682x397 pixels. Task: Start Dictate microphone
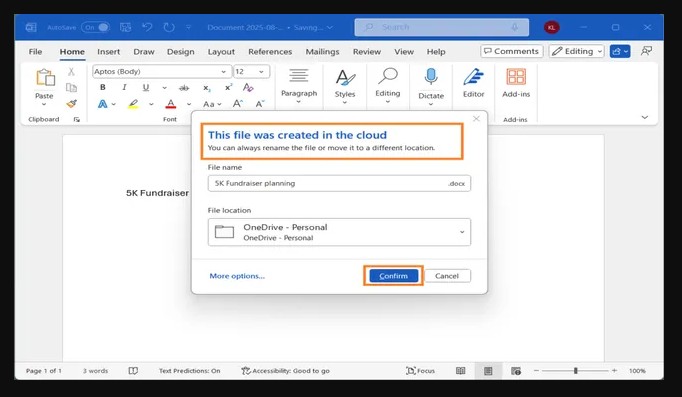[431, 77]
